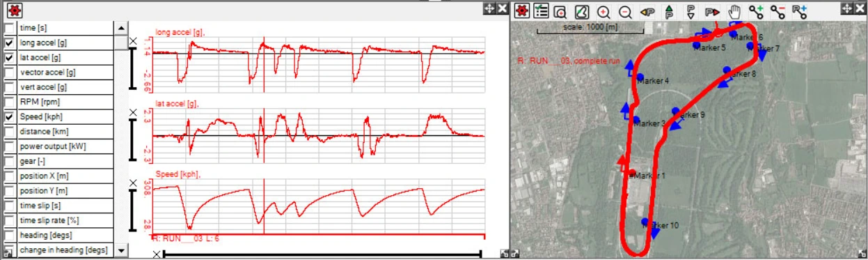868x260 pixels.
Task: Select Marker 9 on the track map
Action: click(x=675, y=111)
